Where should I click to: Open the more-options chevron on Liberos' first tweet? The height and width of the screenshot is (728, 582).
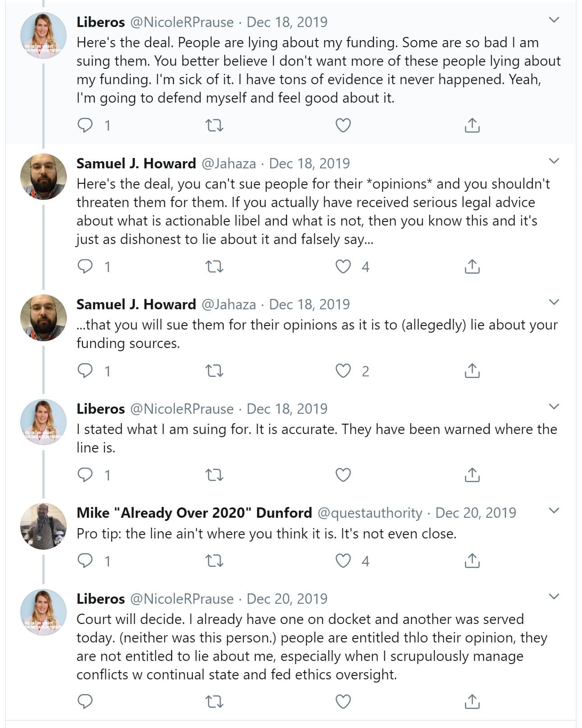pos(554,20)
